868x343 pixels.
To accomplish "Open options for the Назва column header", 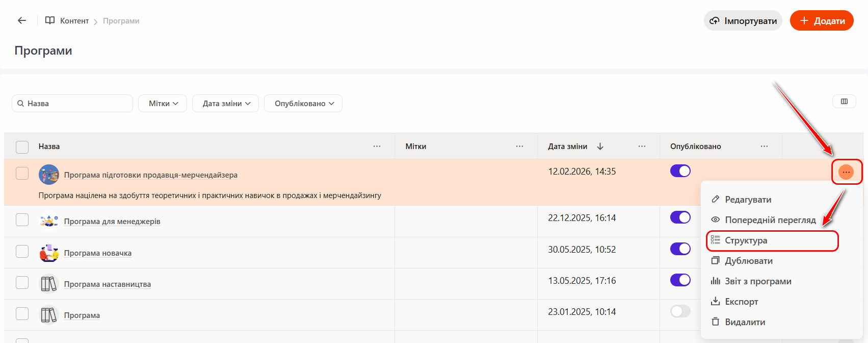I will (x=377, y=146).
